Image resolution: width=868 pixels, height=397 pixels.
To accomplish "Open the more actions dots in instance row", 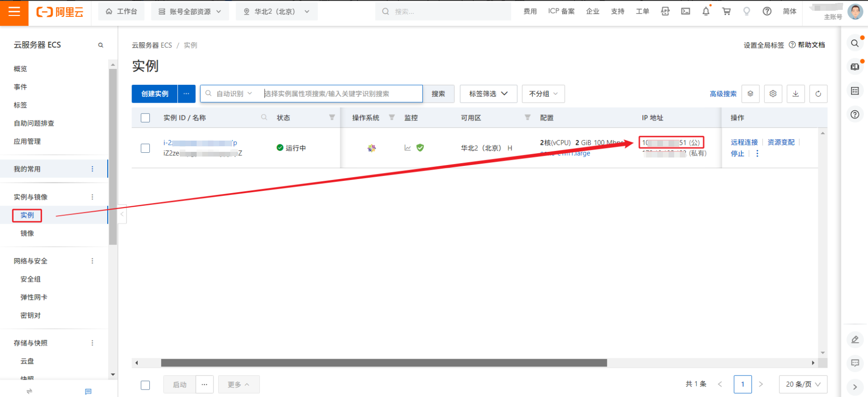I will (757, 154).
